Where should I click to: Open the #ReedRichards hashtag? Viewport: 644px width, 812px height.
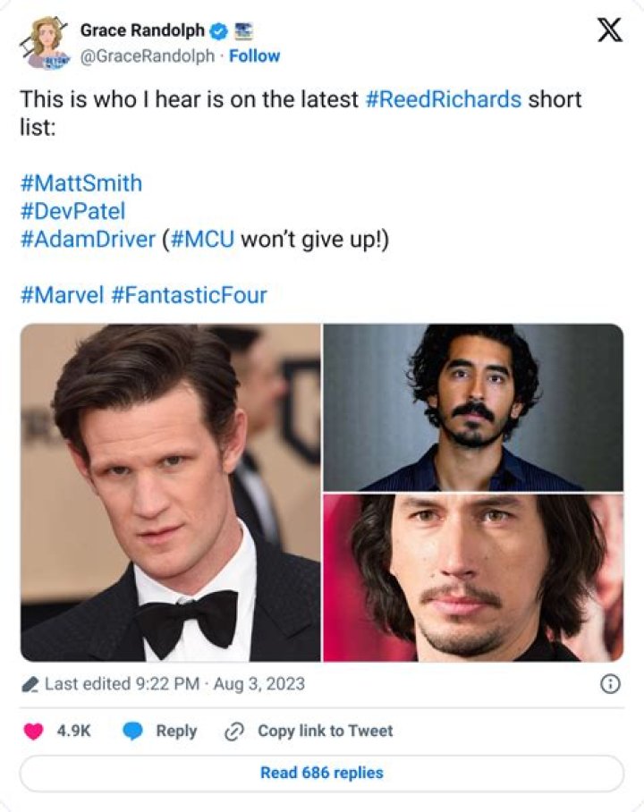pos(443,98)
